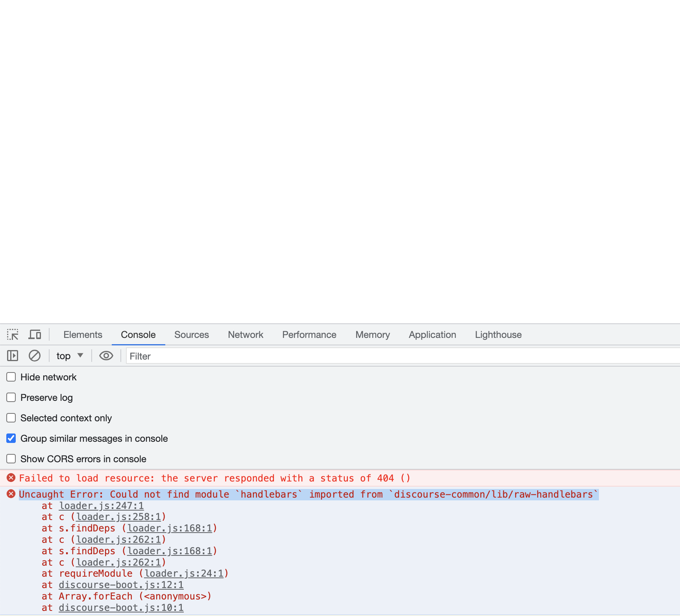This screenshot has height=616, width=680.
Task: Enable the Hide network checkbox
Action: 11,377
